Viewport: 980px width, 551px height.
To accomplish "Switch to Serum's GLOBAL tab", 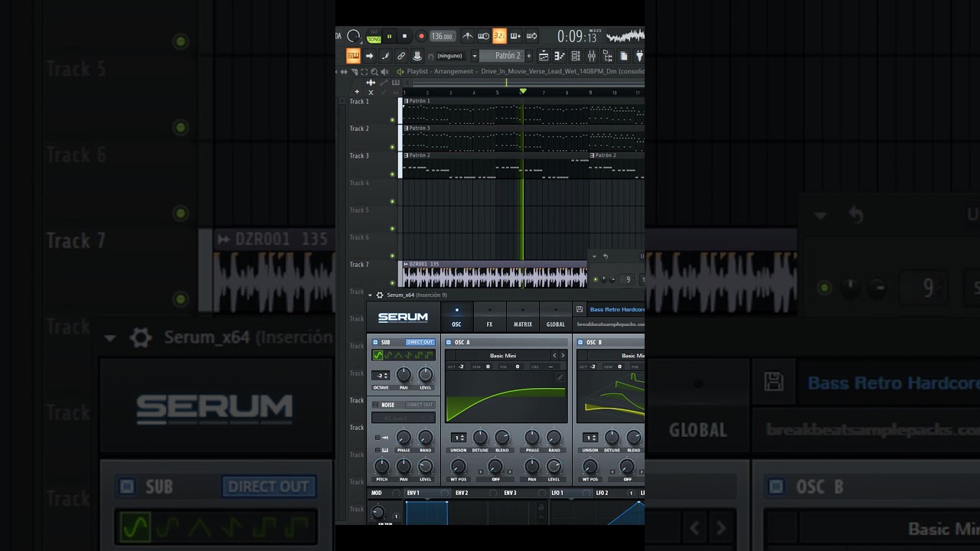I will click(x=556, y=317).
